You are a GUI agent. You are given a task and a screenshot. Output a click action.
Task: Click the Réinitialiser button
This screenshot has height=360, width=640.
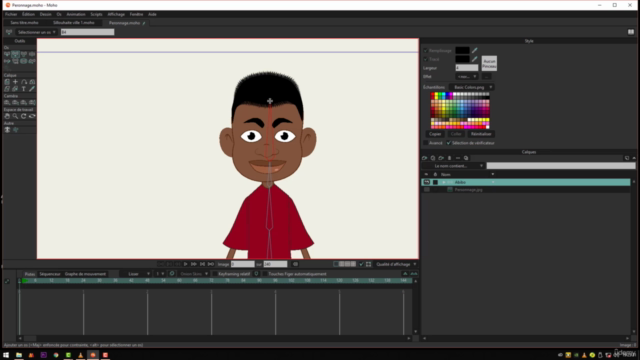point(481,134)
